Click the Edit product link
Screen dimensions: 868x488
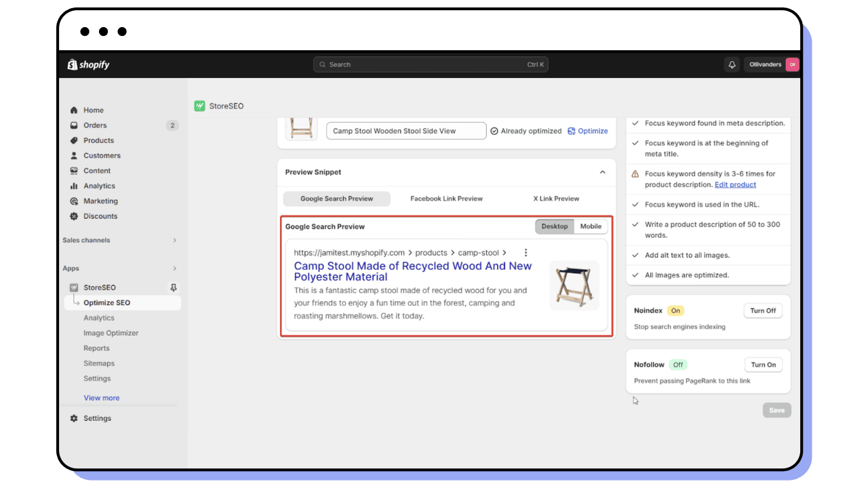(735, 184)
